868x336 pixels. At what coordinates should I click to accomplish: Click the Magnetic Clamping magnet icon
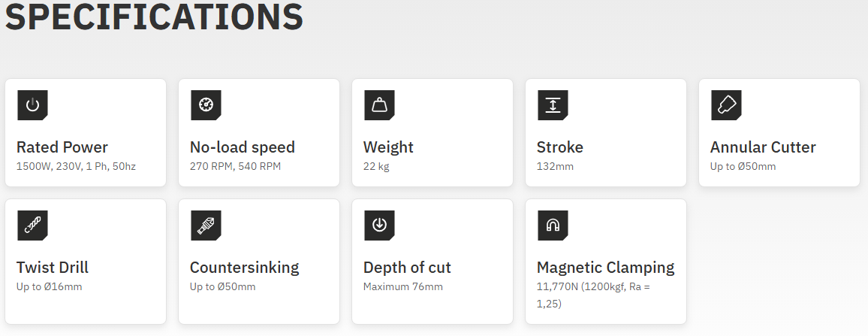click(553, 226)
